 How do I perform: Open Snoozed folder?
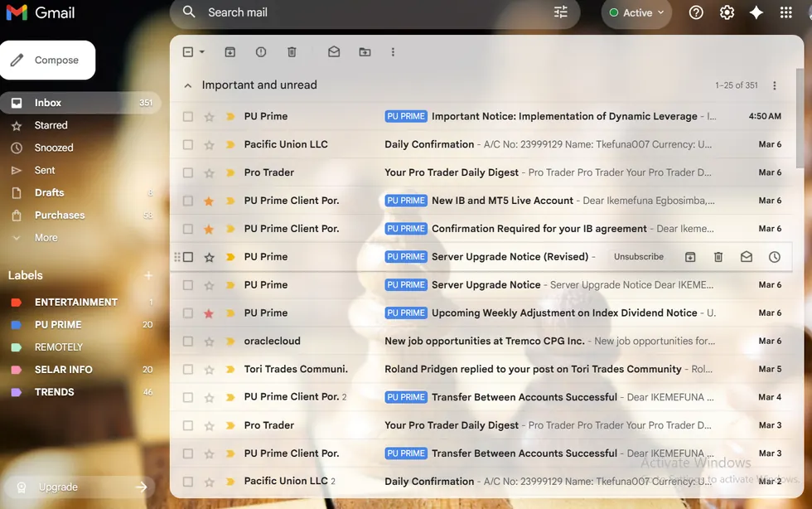click(x=54, y=148)
